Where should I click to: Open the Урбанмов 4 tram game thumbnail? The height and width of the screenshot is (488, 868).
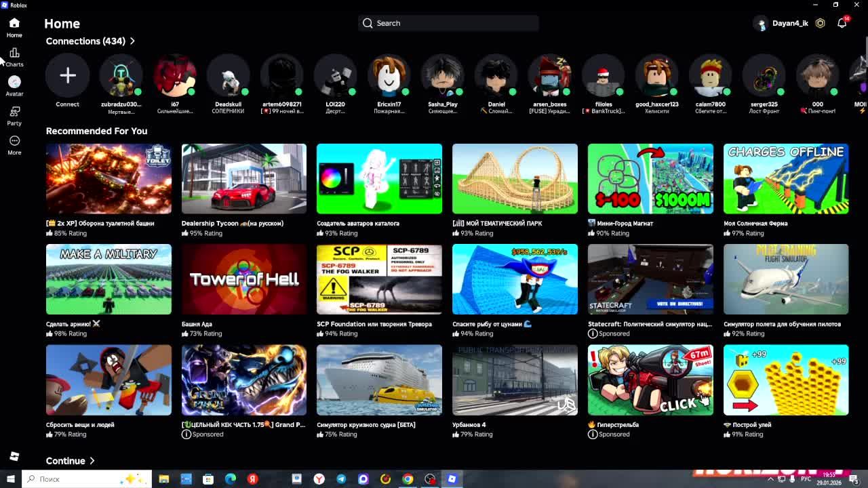(515, 380)
